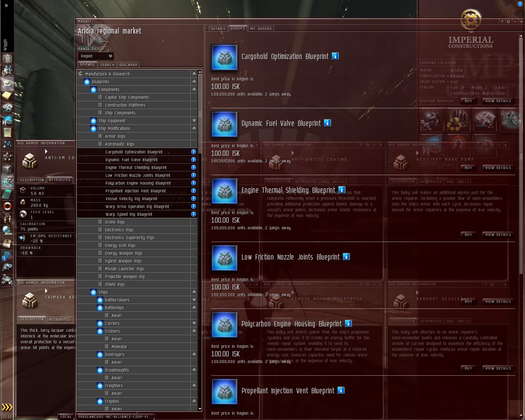View details for Polycarbon Engine Housing Blueprint
This screenshot has height=420, width=525.
(x=498, y=368)
